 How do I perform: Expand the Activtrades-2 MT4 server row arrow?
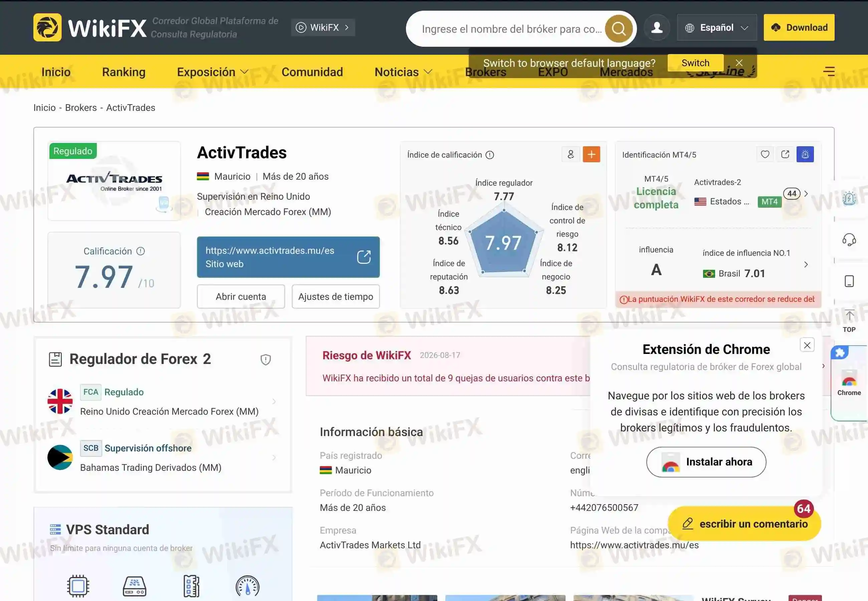pos(806,194)
